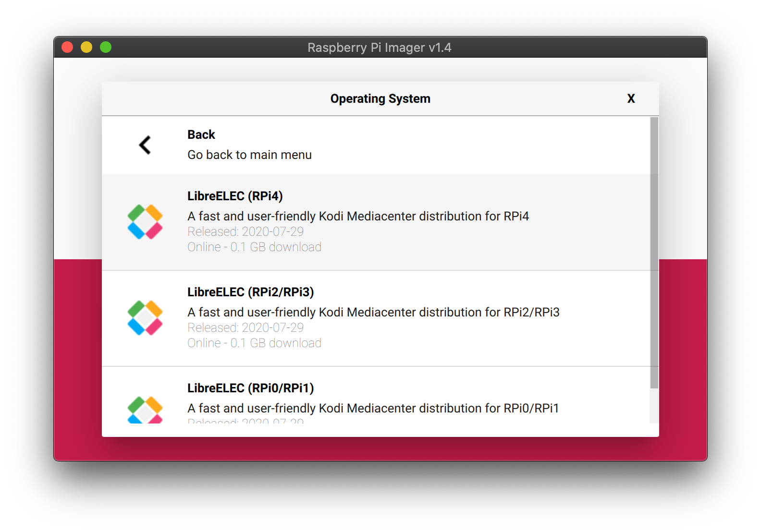This screenshot has width=761, height=532.
Task: Click the LibreELEC (RPi0/RPi1) logo icon
Action: click(145, 410)
